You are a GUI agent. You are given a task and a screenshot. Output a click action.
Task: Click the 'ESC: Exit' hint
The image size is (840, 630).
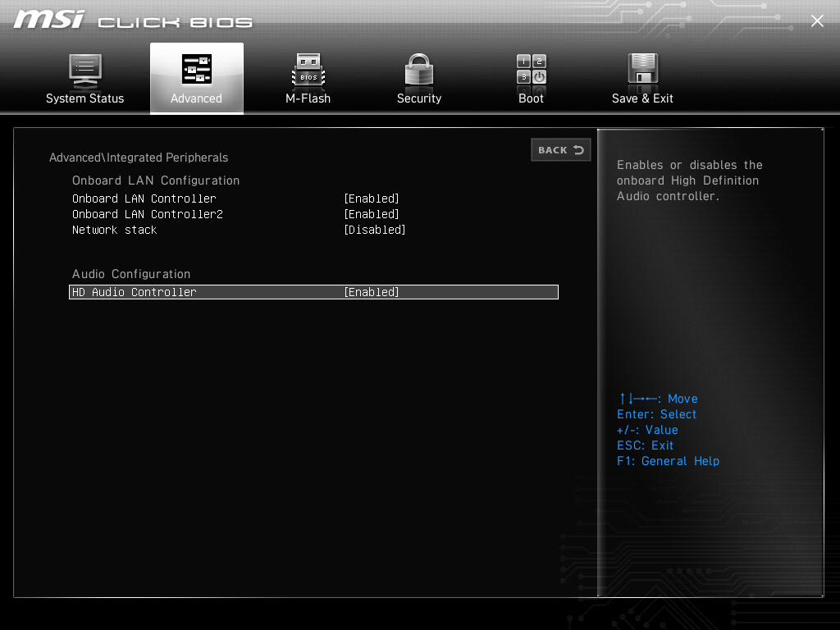pos(645,445)
